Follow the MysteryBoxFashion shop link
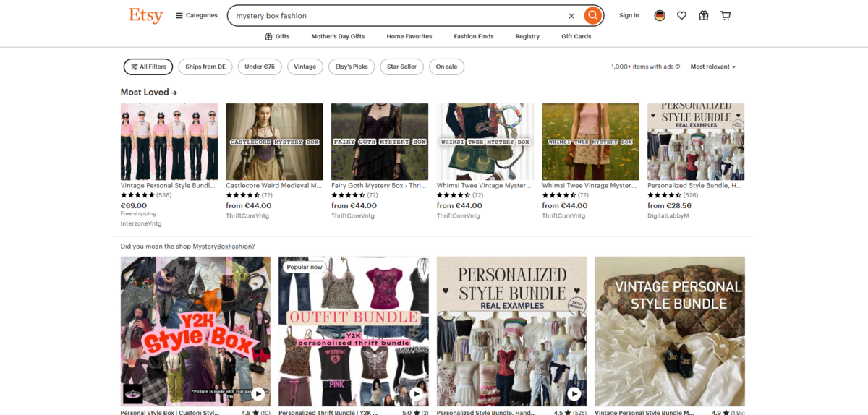 click(x=222, y=247)
